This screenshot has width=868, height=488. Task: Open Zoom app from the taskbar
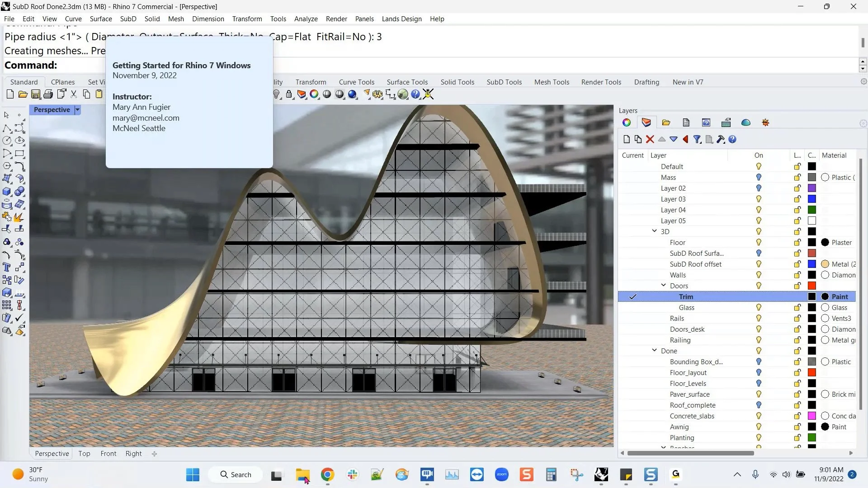(501, 474)
